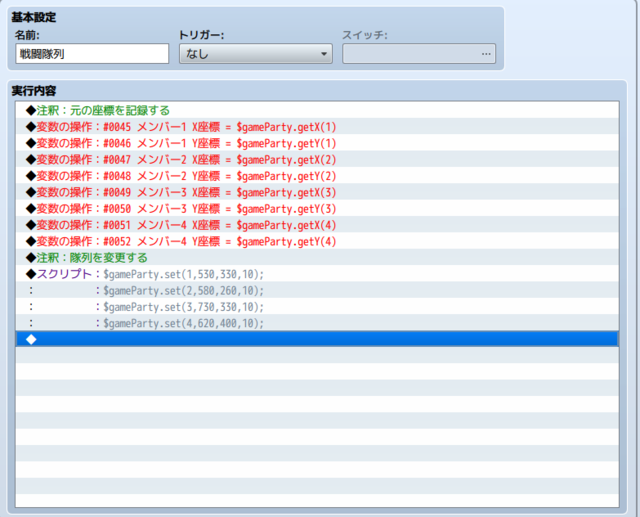This screenshot has height=517, width=640.
Task: Select the #0047 メンバー2 X座標 variable row
Action: [x=317, y=159]
